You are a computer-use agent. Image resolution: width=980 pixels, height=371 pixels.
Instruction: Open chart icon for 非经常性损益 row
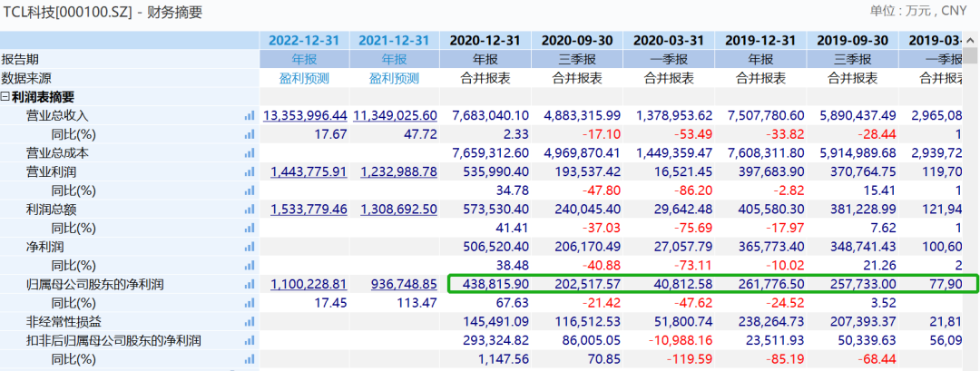pyautogui.click(x=250, y=322)
